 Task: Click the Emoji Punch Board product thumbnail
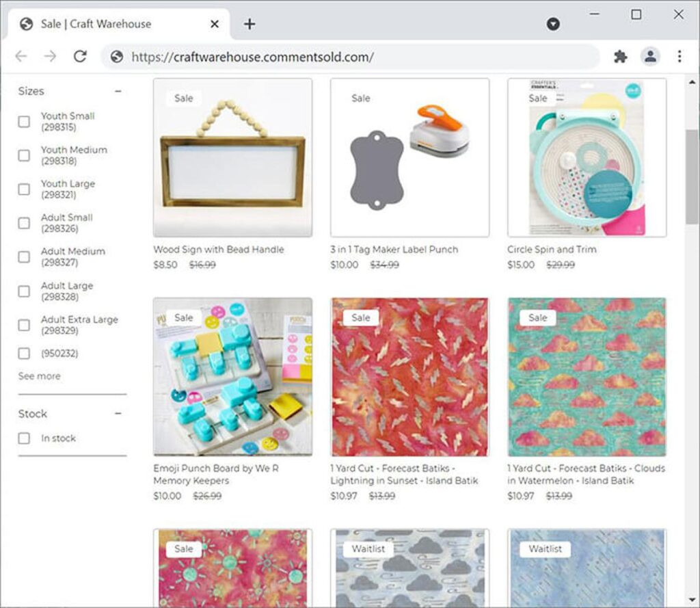coord(232,376)
